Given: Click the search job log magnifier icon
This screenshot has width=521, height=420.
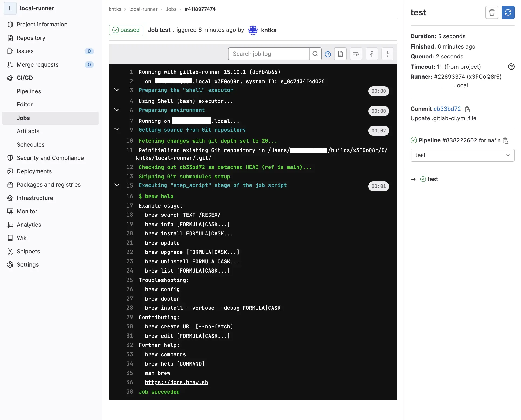Looking at the screenshot, I should [x=315, y=54].
